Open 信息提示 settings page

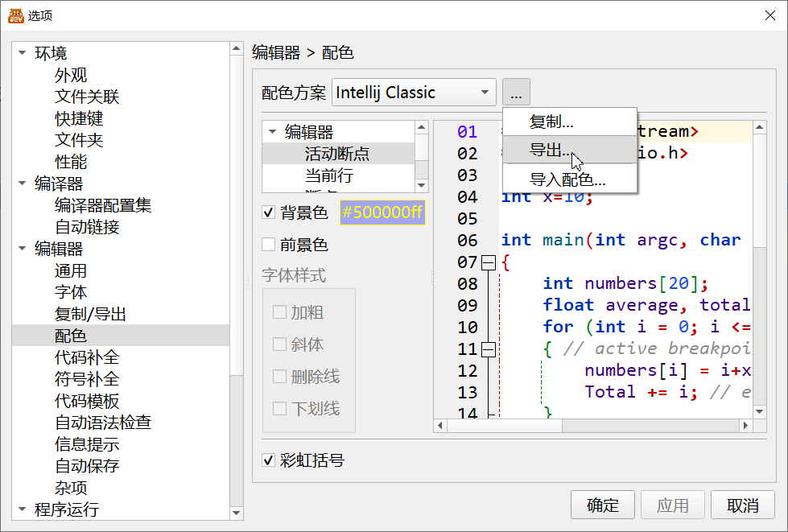[x=87, y=444]
